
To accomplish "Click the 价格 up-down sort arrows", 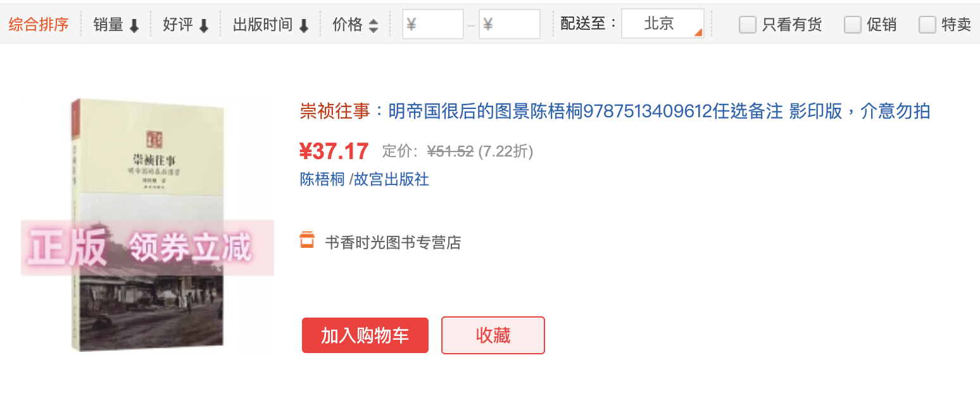I will 374,25.
